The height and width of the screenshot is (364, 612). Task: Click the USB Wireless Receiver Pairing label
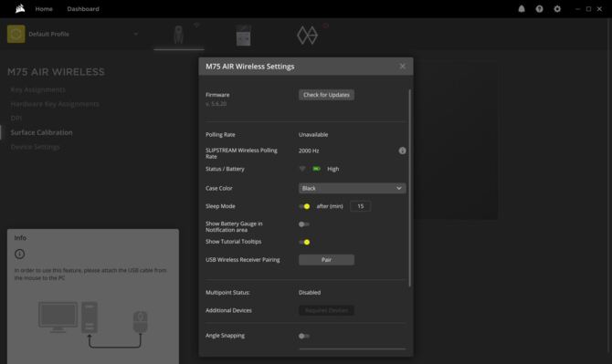[x=243, y=260]
